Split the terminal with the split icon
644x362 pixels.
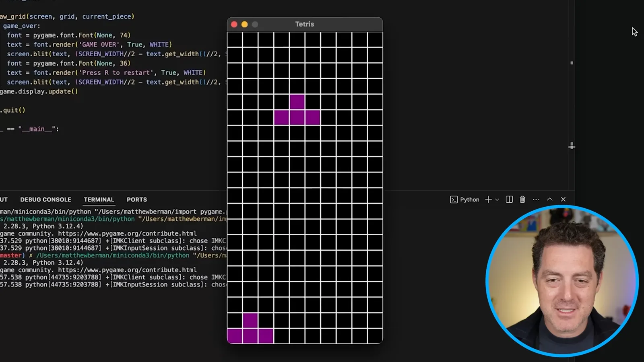click(x=509, y=200)
